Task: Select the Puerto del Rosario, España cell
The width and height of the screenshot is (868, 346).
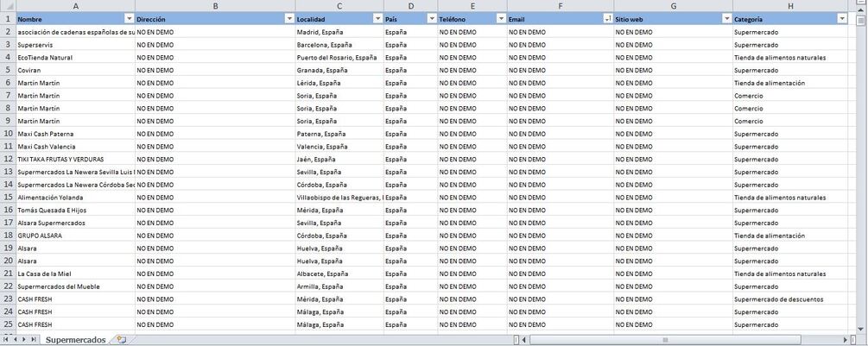Action: pyautogui.click(x=339, y=58)
